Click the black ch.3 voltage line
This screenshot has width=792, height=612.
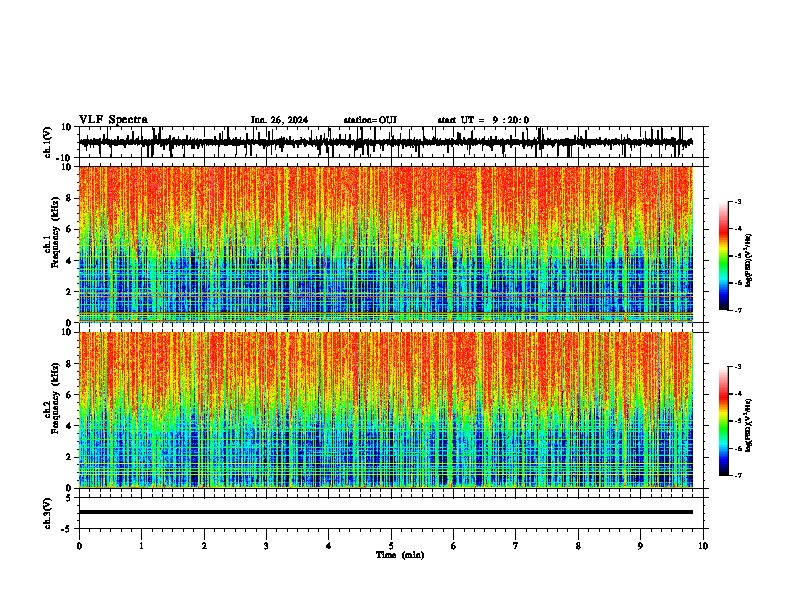tap(385, 512)
